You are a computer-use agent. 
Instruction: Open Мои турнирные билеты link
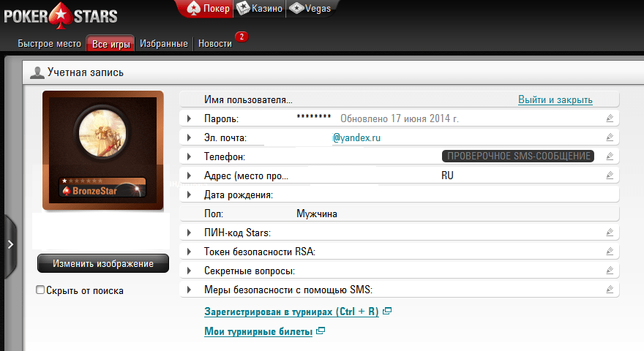[258, 332]
